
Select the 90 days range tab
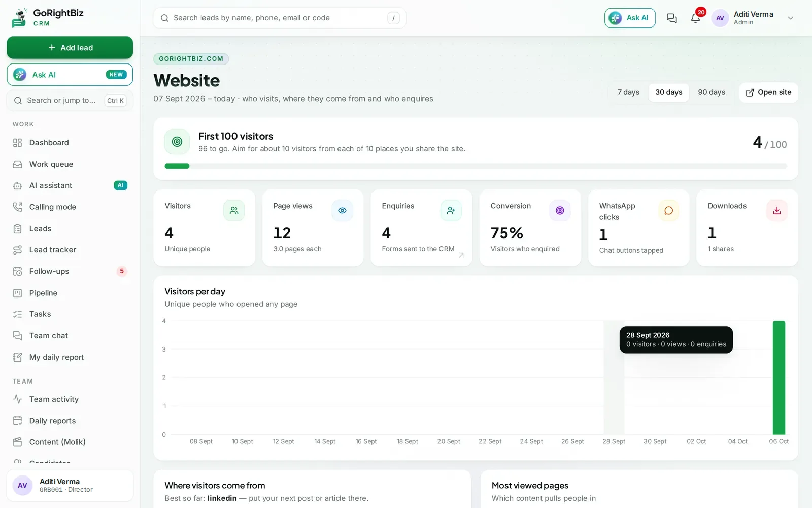711,92
